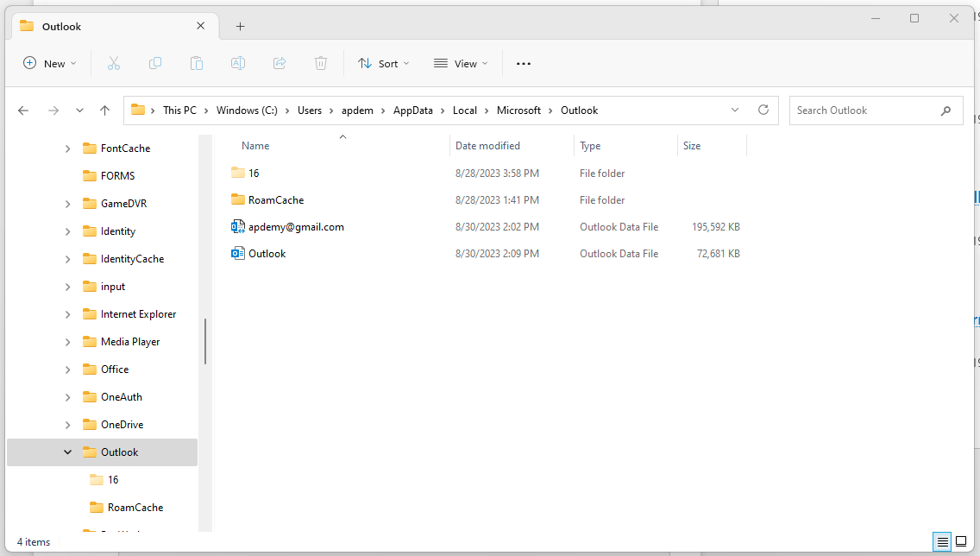Sort by Size column header

coord(691,146)
